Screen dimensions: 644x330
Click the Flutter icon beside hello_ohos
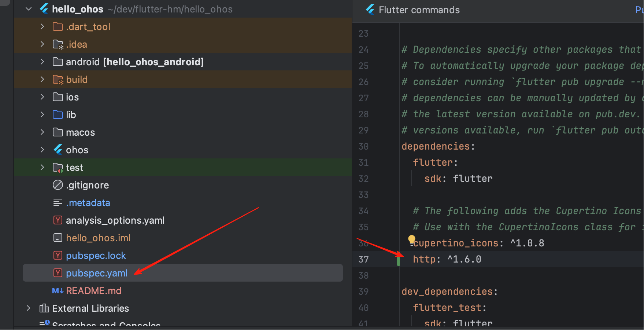[44, 9]
